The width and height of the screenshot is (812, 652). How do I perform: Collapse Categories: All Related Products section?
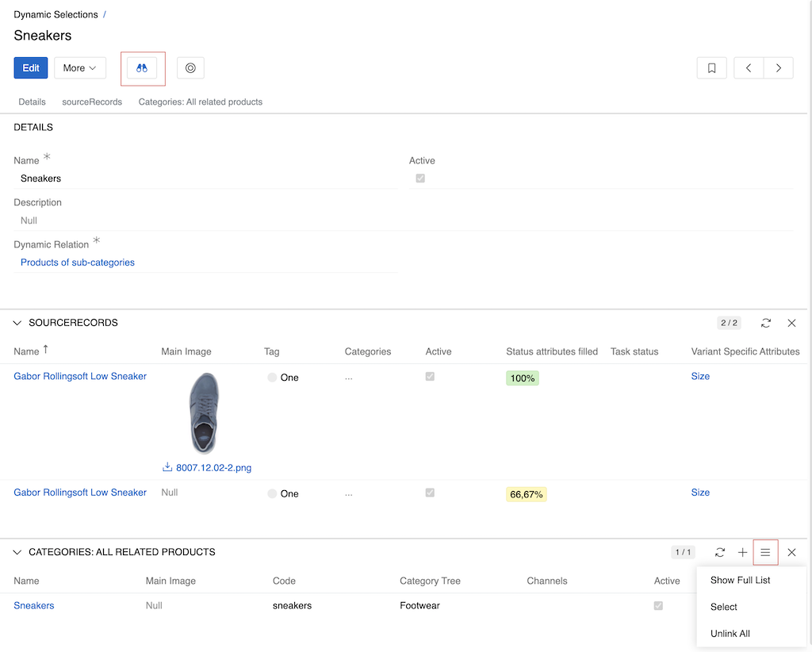click(18, 552)
